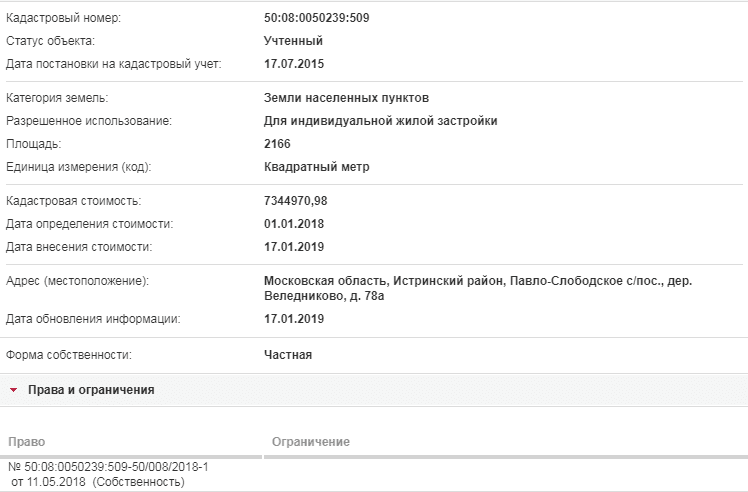The image size is (748, 492).
Task: Click the registration date 17.07.2015
Action: (x=294, y=64)
